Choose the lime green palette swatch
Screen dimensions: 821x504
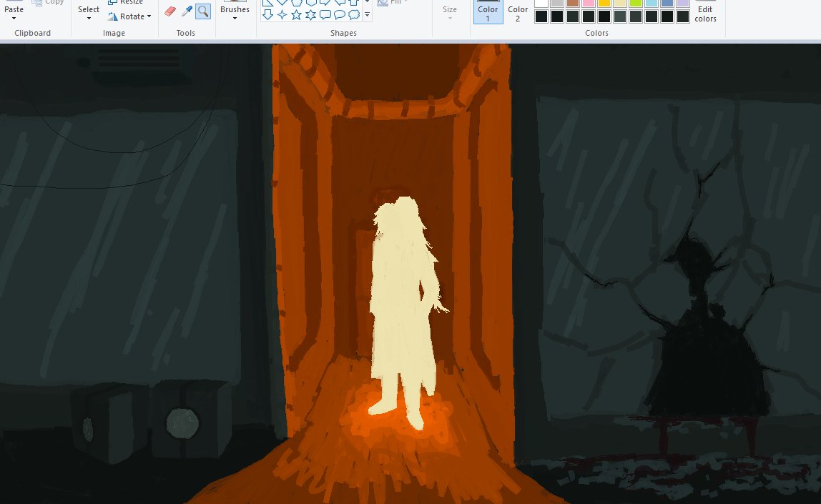coord(636,3)
